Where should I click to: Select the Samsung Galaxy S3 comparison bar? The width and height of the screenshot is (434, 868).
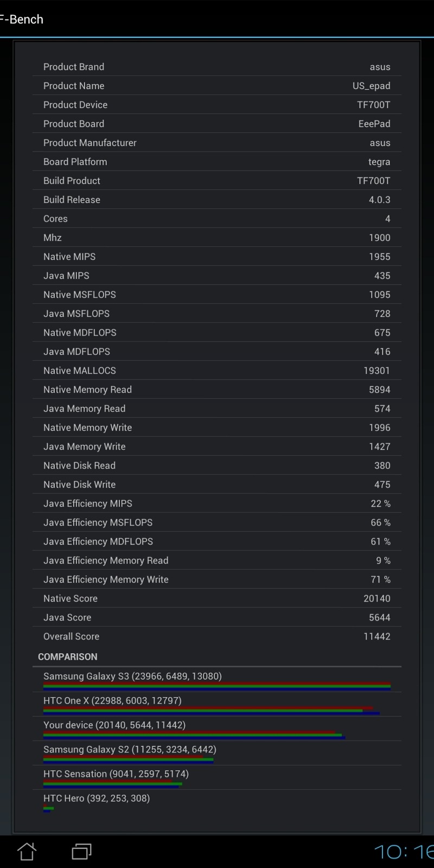click(x=217, y=686)
